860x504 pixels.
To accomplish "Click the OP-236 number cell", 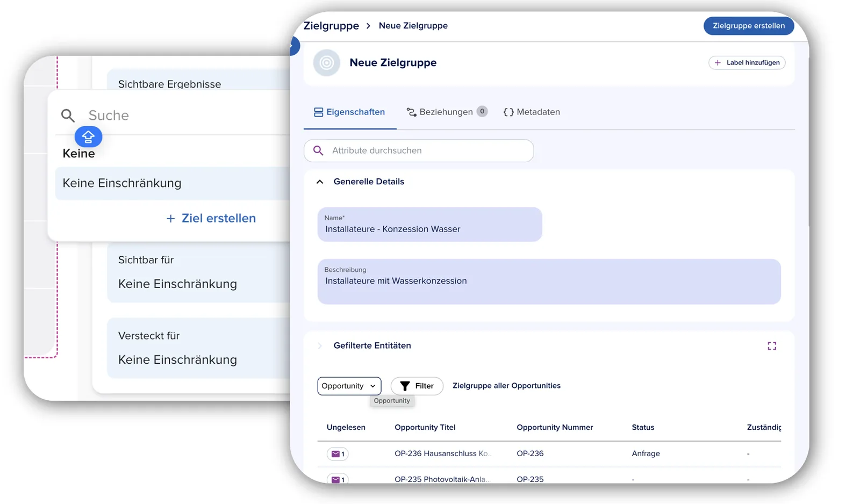I will 530,454.
